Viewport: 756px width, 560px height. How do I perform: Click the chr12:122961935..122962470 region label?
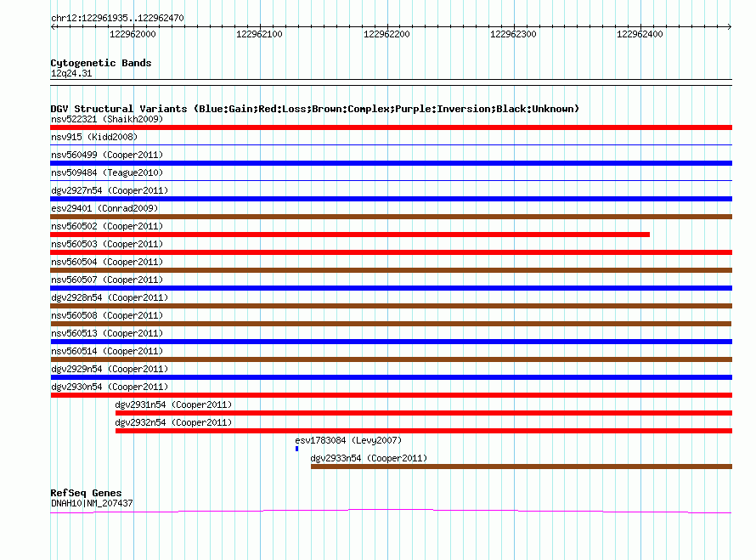click(x=117, y=18)
